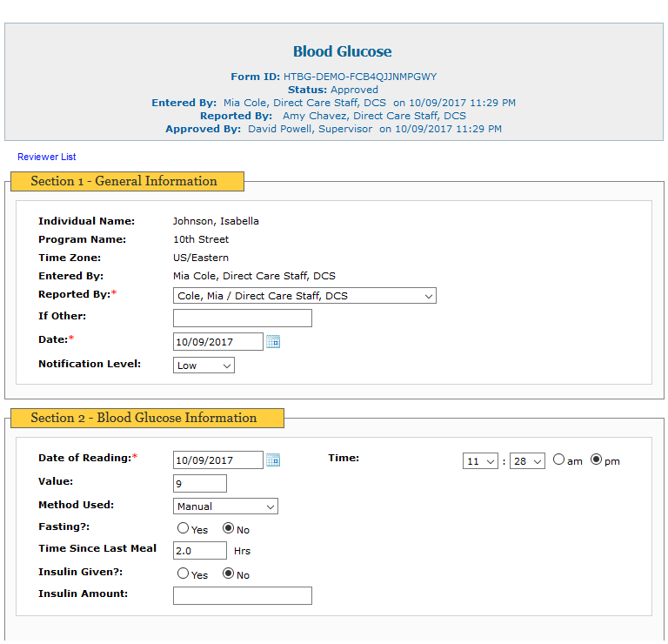Click the program name 10th Street

[x=201, y=239]
